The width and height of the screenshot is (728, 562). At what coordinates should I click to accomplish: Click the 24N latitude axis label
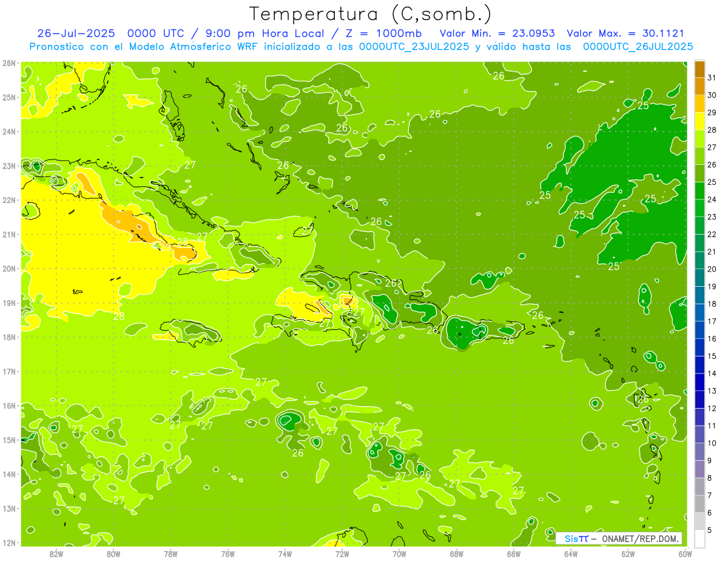pos(8,132)
